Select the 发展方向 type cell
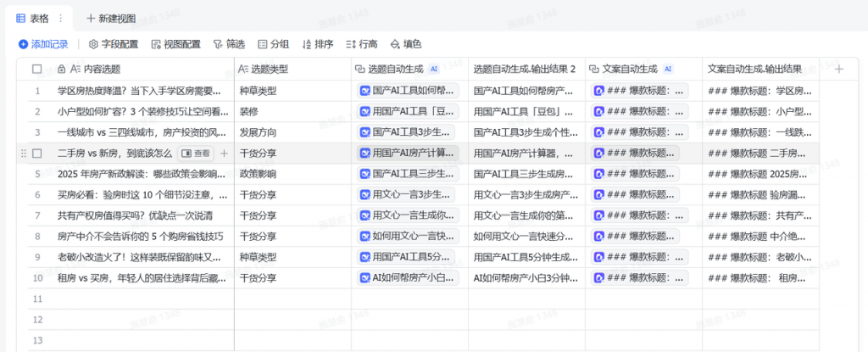The image size is (868, 352). [x=292, y=132]
